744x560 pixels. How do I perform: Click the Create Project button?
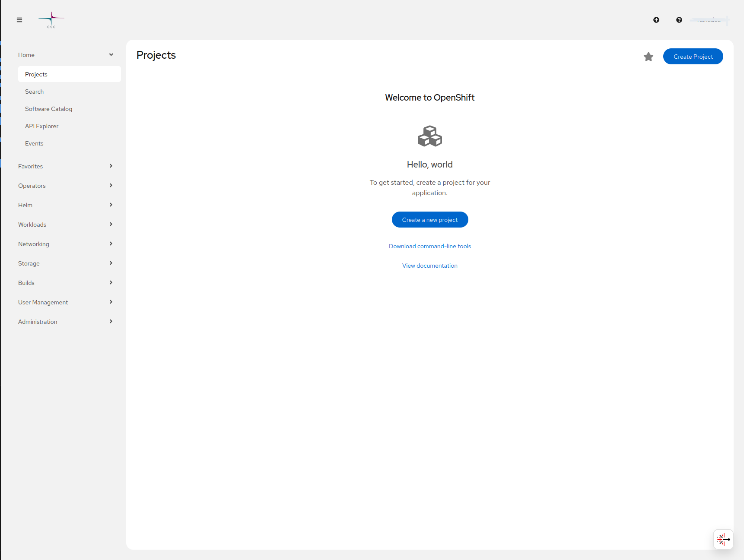coord(693,56)
